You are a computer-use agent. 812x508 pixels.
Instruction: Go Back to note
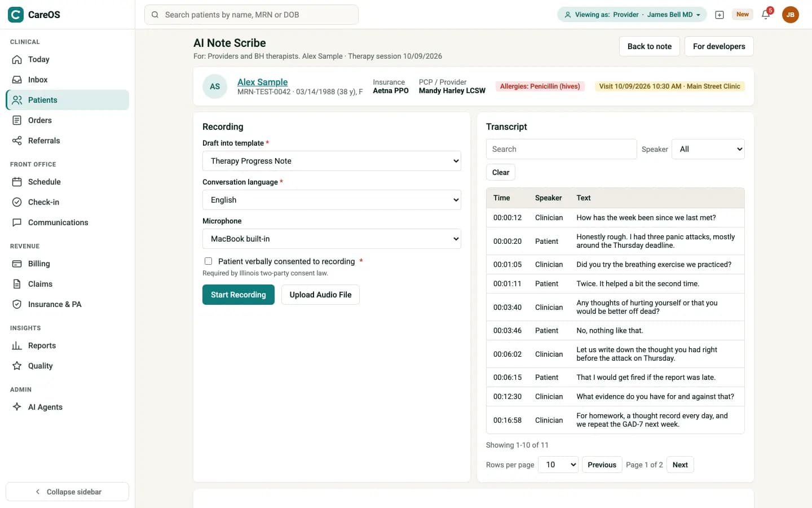tap(650, 46)
